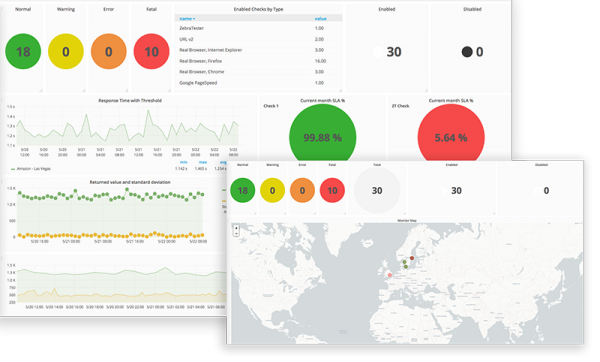The image size is (600, 362).
Task: Sort legend by min column
Action: [x=184, y=162]
